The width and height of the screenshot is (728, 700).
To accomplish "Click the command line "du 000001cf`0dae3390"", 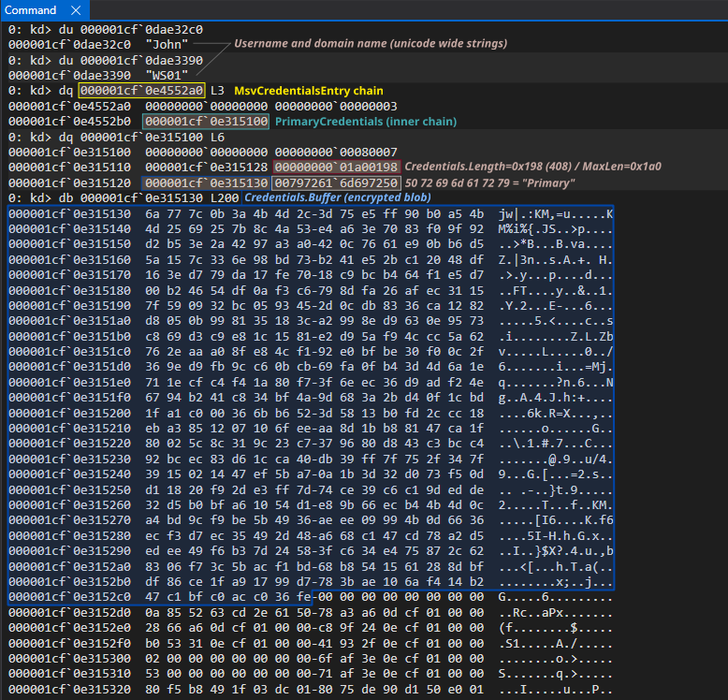I will pyautogui.click(x=130, y=60).
